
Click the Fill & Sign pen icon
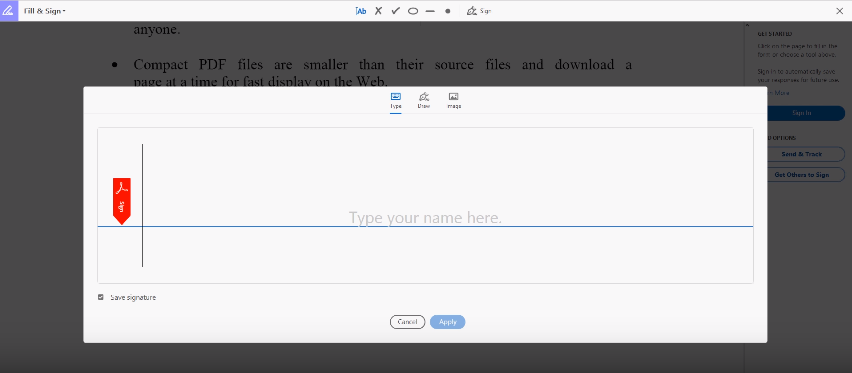(x=9, y=11)
